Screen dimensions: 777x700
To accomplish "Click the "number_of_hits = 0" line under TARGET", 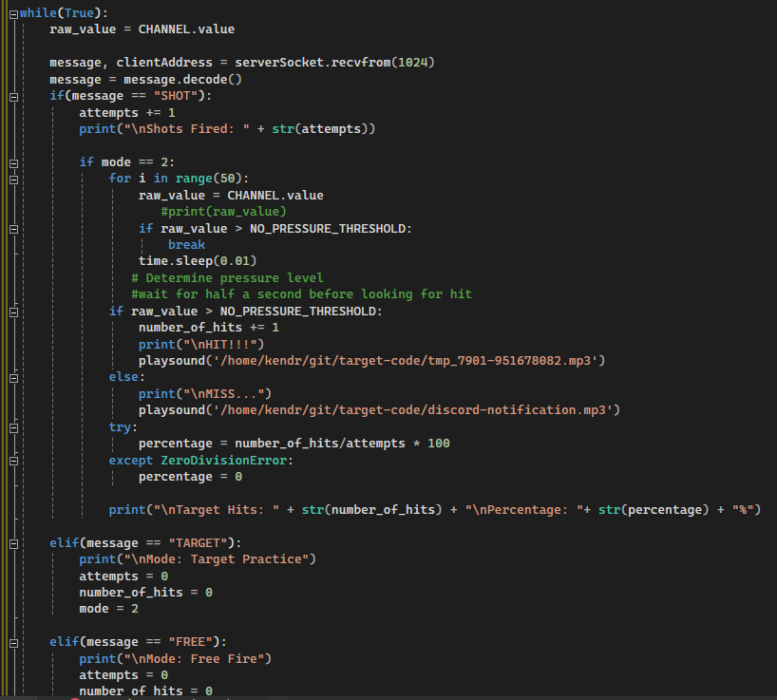I will coord(145,593).
